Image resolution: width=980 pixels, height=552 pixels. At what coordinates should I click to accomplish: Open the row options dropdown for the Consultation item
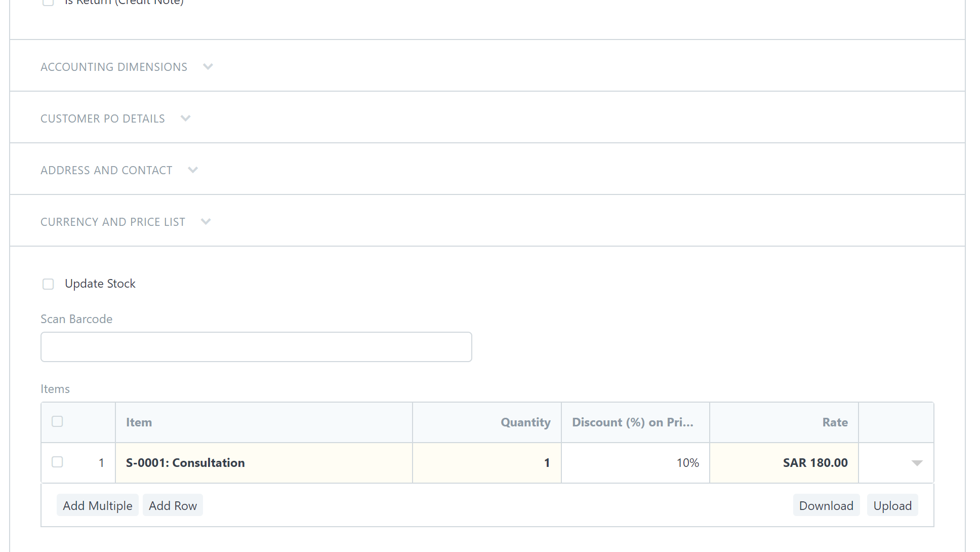pos(916,462)
